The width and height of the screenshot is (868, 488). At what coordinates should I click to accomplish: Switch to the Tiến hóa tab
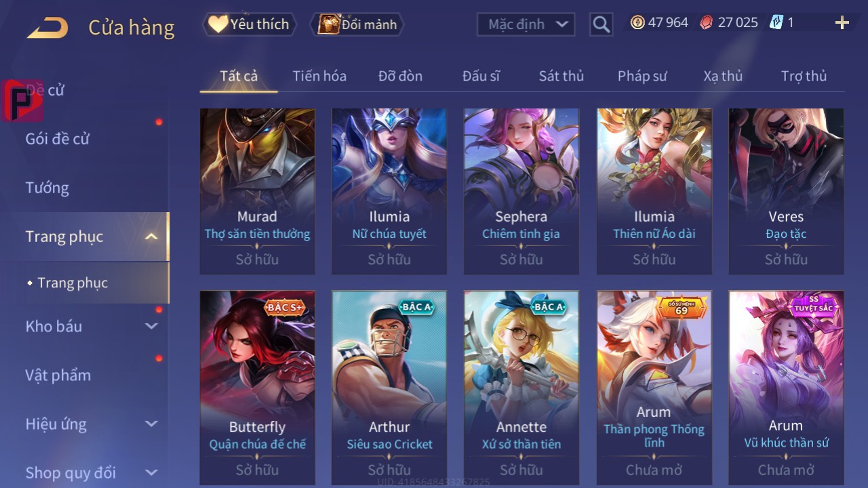tap(319, 76)
